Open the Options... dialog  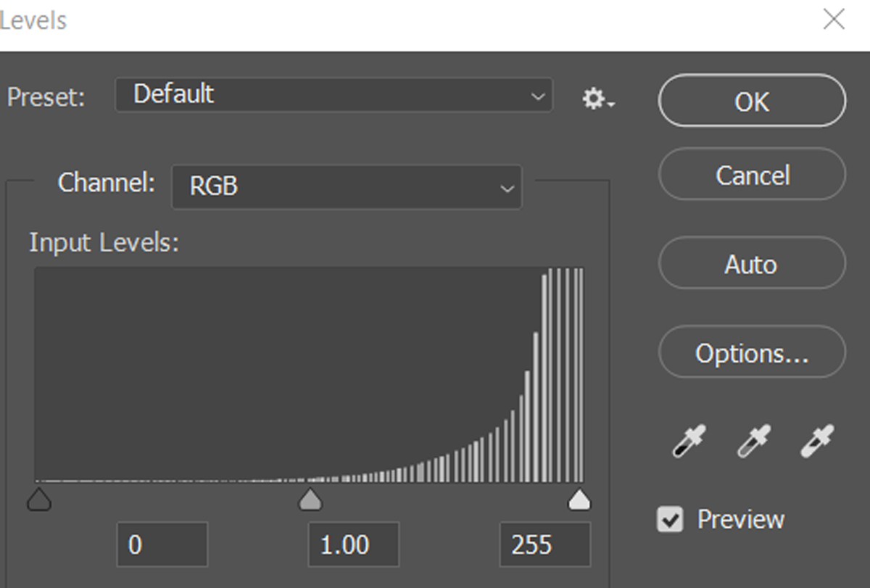point(752,352)
